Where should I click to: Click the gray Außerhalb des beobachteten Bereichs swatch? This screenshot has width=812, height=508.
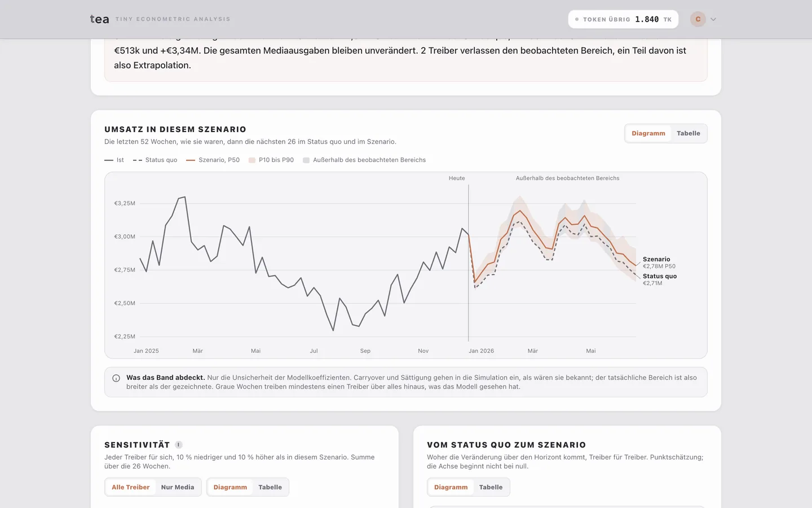coord(306,160)
